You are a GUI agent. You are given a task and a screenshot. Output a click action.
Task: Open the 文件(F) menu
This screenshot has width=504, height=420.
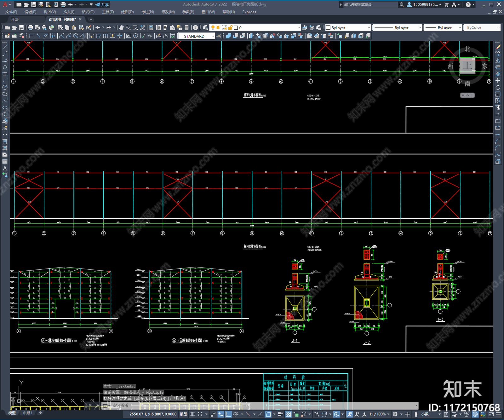tap(11, 12)
